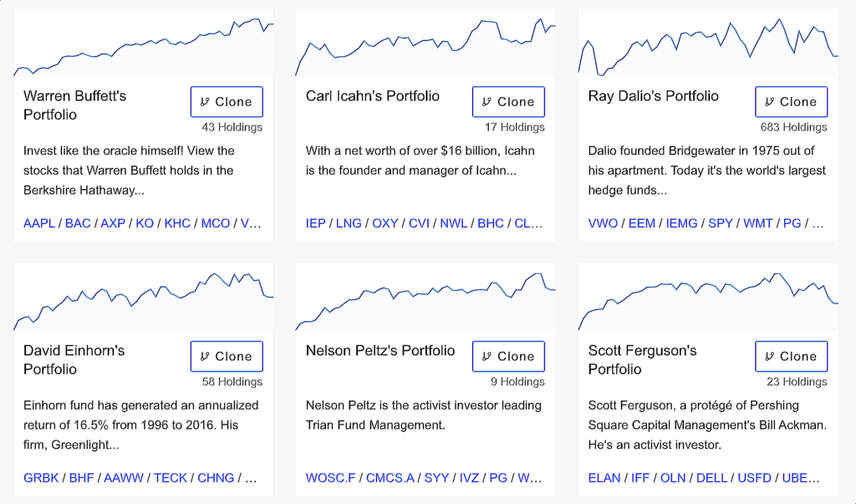856x504 pixels.
Task: Go to the ELAN ticker
Action: [x=604, y=478]
